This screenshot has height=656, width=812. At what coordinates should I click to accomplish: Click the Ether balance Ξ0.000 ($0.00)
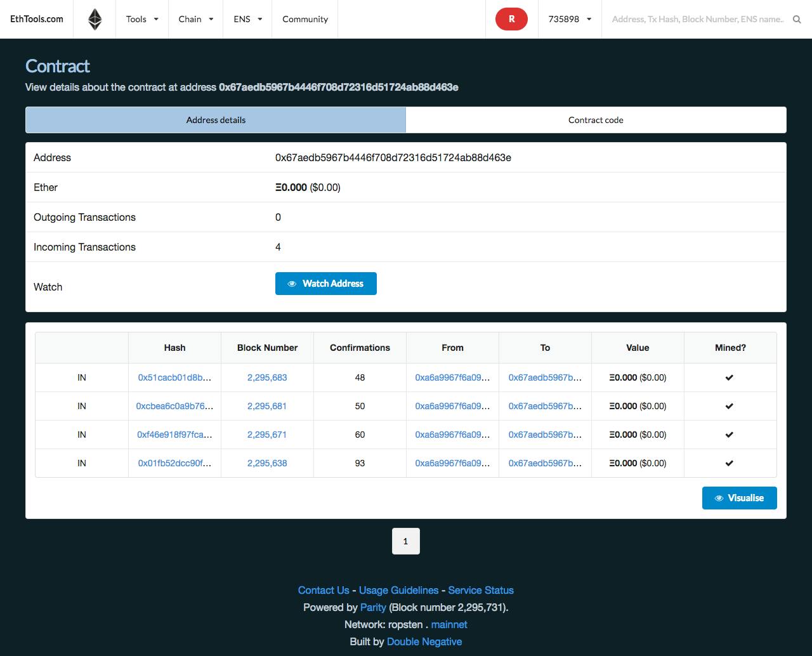[x=308, y=187]
